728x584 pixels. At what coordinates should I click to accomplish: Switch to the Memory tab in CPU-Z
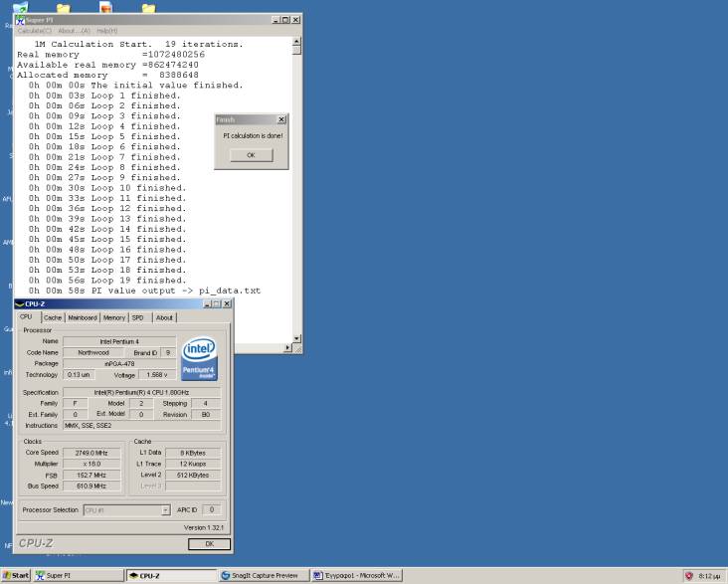pos(114,317)
